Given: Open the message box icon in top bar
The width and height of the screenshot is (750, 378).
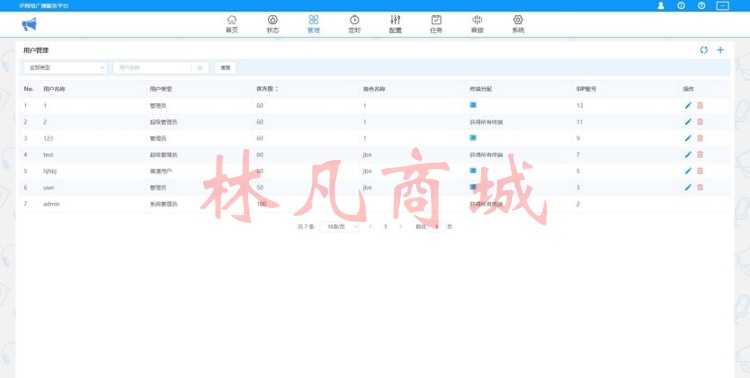Looking at the screenshot, I should (x=722, y=6).
